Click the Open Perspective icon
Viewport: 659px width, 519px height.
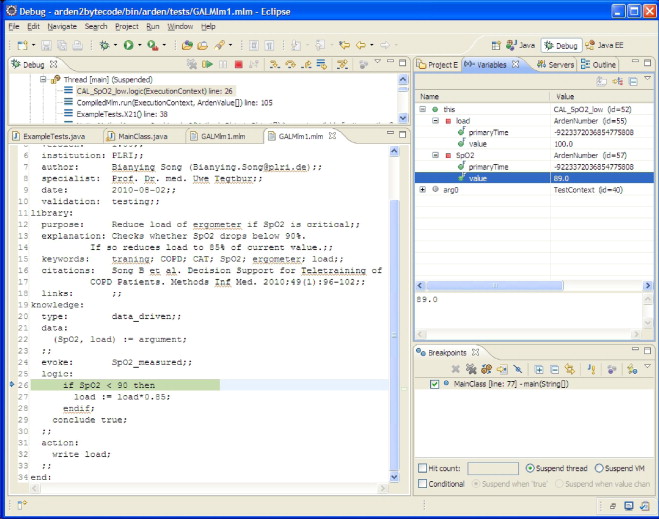pyautogui.click(x=496, y=45)
